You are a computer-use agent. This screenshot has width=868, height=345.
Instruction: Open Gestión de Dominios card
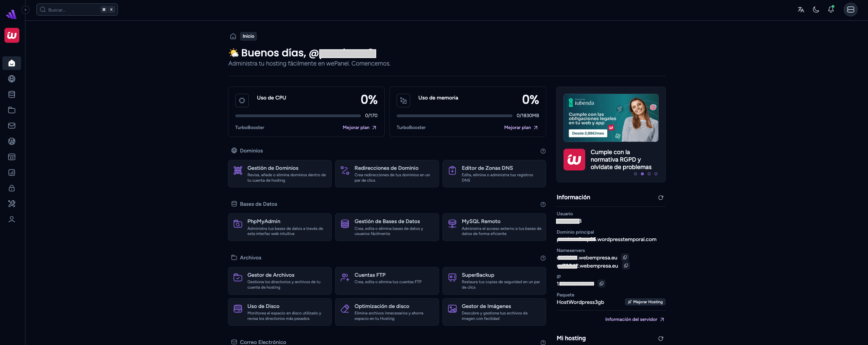coord(280,174)
